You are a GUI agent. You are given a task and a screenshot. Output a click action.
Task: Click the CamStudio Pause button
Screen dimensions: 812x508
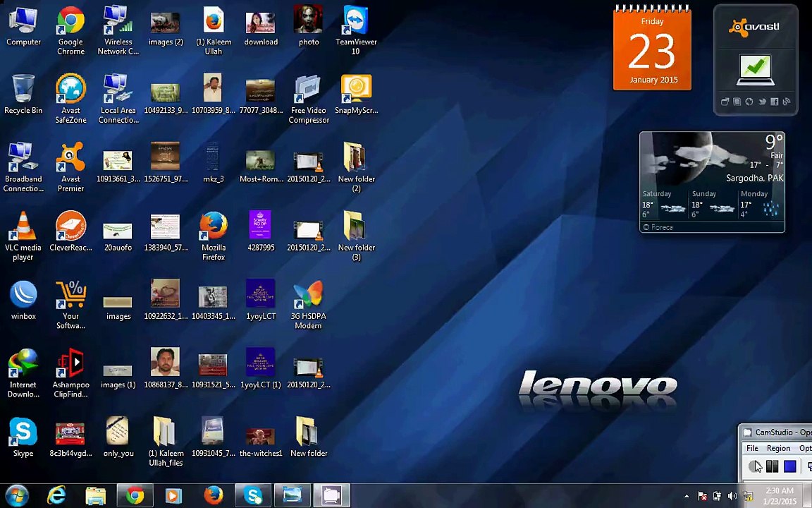(772, 466)
